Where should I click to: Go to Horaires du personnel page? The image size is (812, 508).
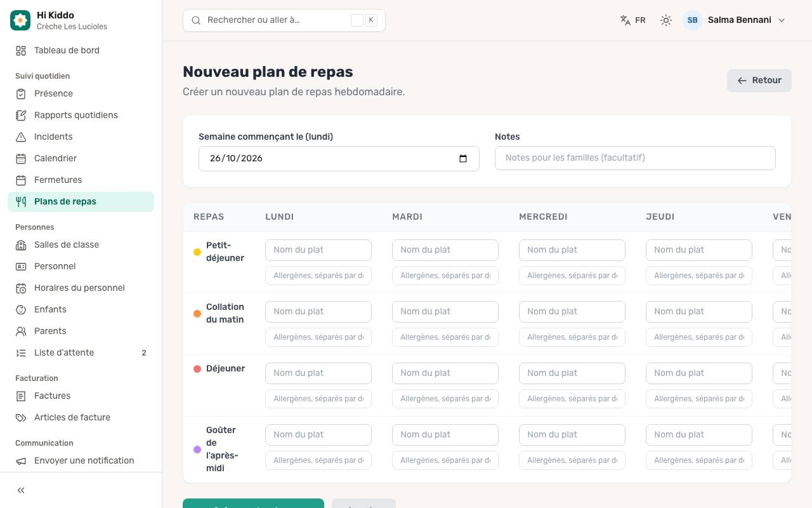81,288
